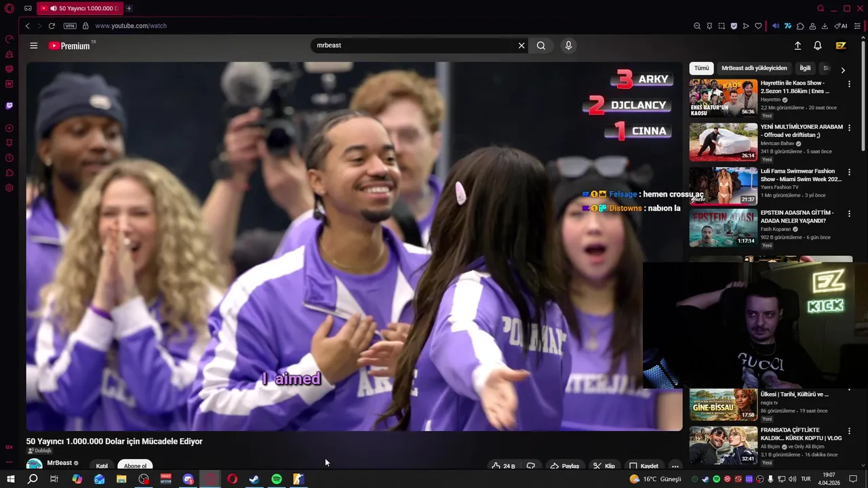Go back with the browser arrow
Image resolution: width=868 pixels, height=488 pixels.
tap(27, 26)
